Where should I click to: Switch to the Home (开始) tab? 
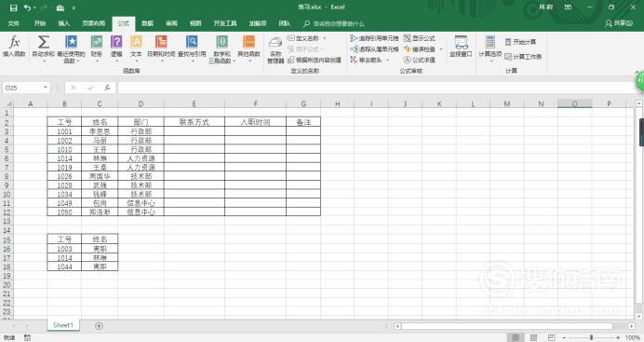pyautogui.click(x=40, y=24)
